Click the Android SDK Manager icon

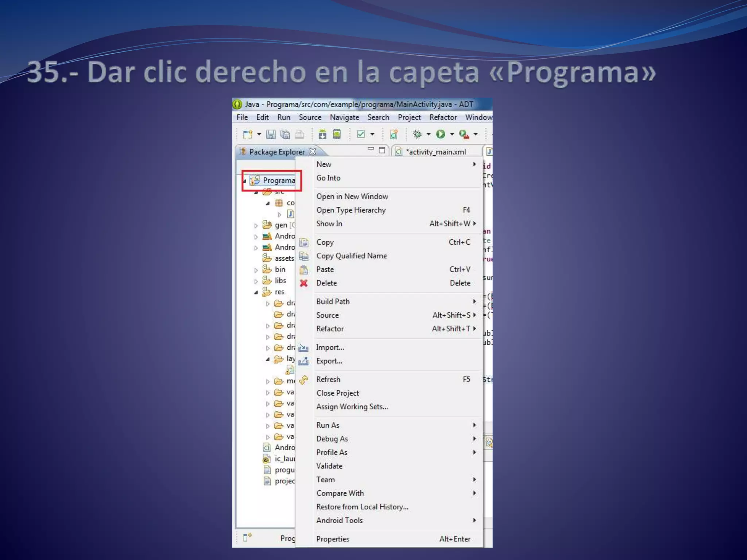click(322, 134)
